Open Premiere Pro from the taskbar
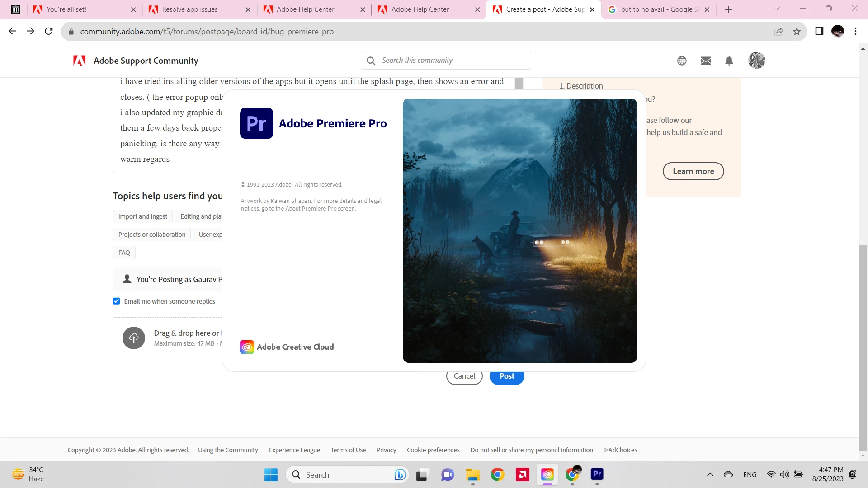This screenshot has height=488, width=868. 597,474
